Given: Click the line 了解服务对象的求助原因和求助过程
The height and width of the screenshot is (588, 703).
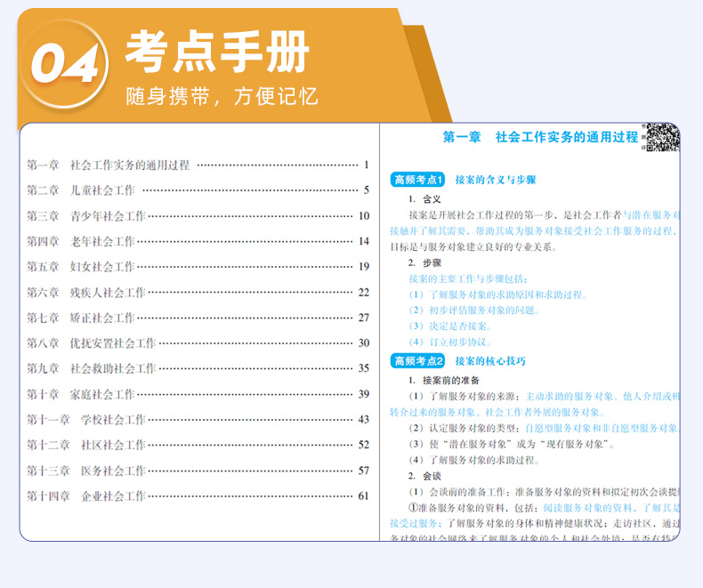Looking at the screenshot, I should tap(498, 294).
